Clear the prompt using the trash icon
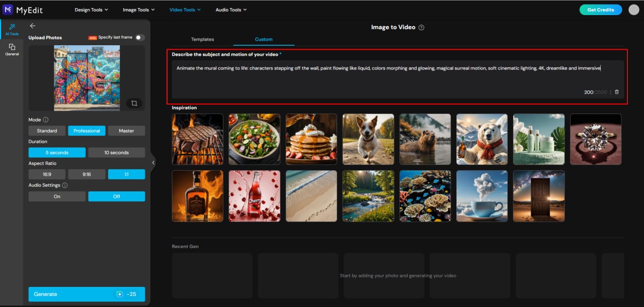Screen dimensions: 644x307 point(617,92)
